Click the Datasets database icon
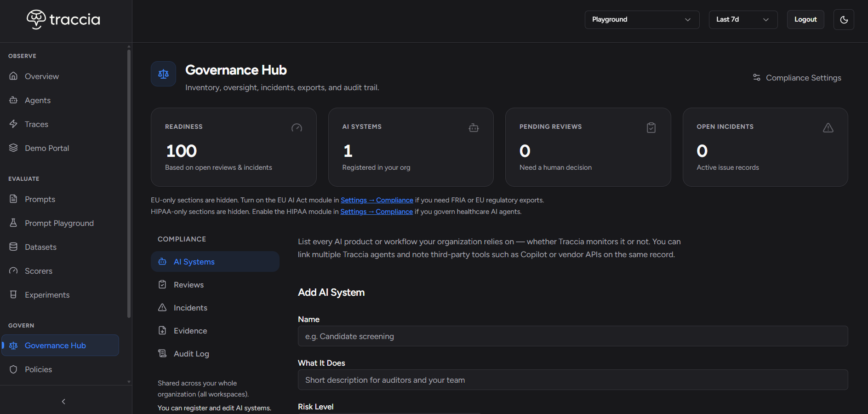Screen dimensions: 868x414 [x=13, y=247]
